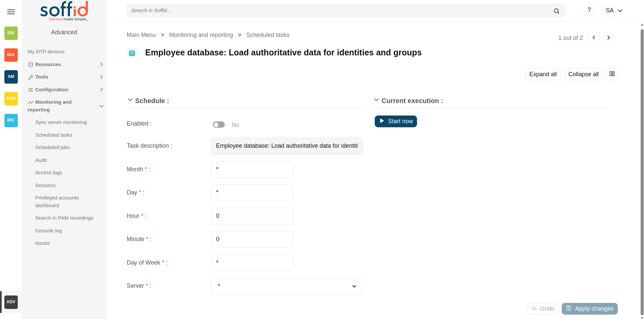Screen dimensions: 644x319
Task: Click the search magnifier icon
Action: tap(556, 11)
